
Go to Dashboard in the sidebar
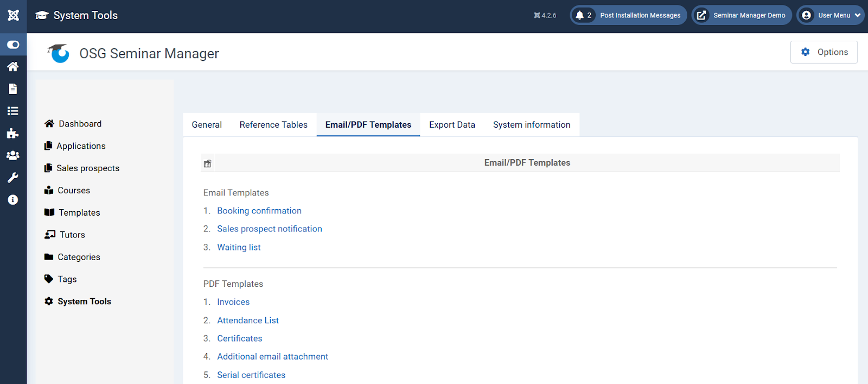point(73,124)
